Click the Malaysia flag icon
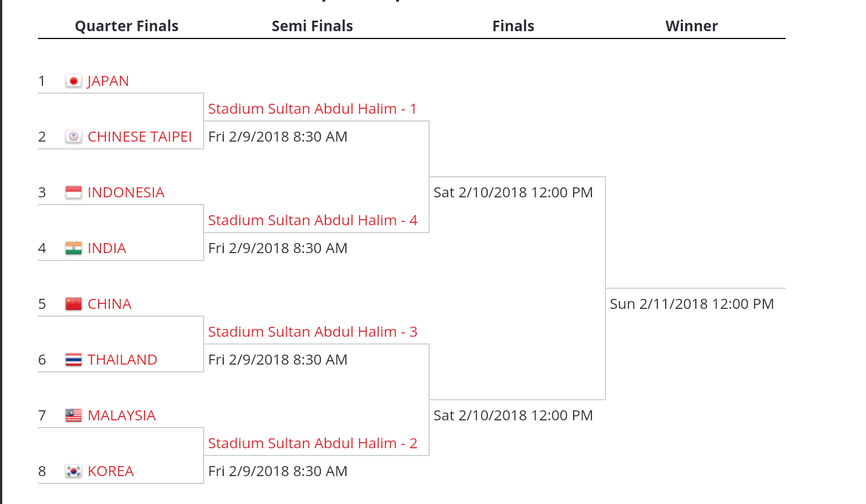The width and height of the screenshot is (866, 504). (73, 416)
